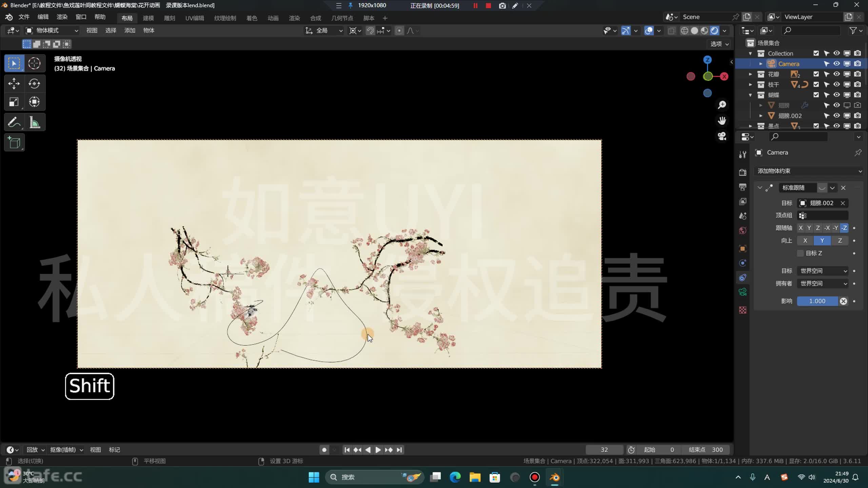Screen dimensions: 868x488
Task: Toggle visibility eye of Camera object
Action: (836, 64)
